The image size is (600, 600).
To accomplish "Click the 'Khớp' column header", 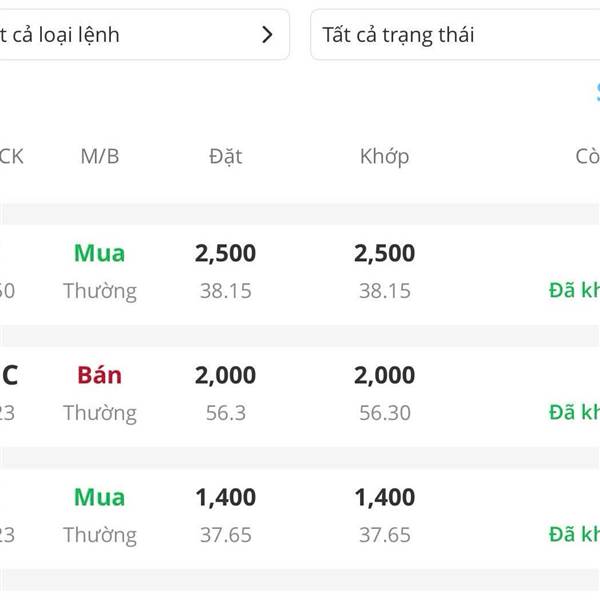I will click(x=384, y=156).
